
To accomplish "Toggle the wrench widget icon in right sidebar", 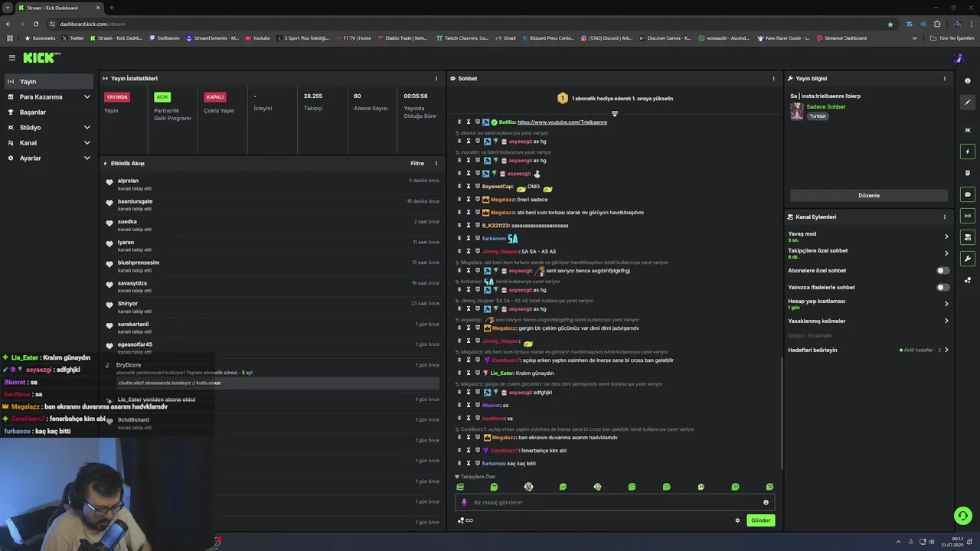I will 968,259.
